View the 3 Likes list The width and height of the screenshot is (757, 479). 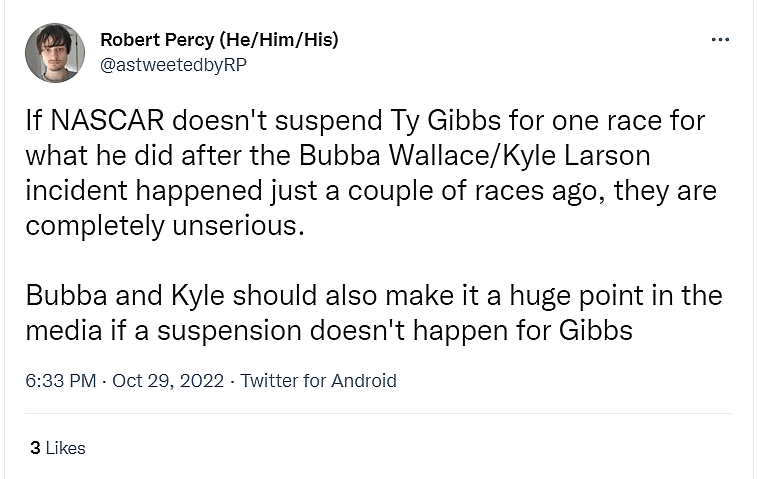tap(58, 448)
